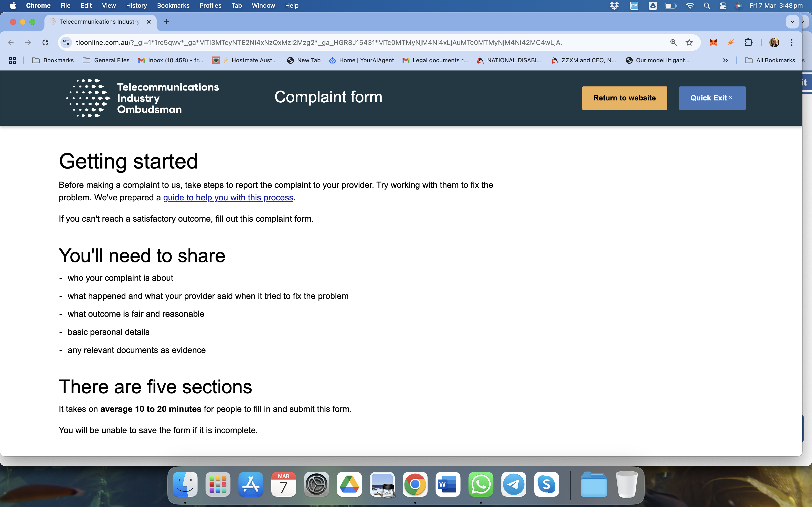
Task: Open WhatsApp from the Dock
Action: pos(481,484)
